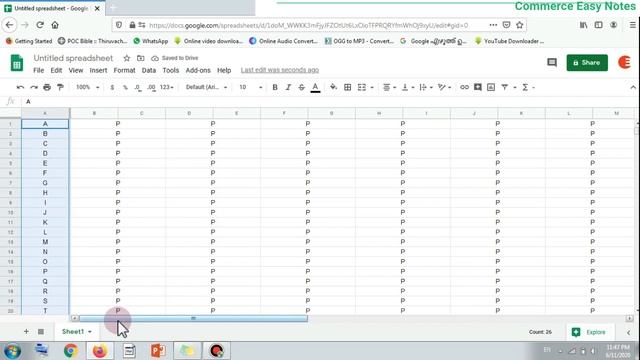Click the Insert comment icon
Image resolution: width=640 pixels, height=360 pixels.
[478, 87]
